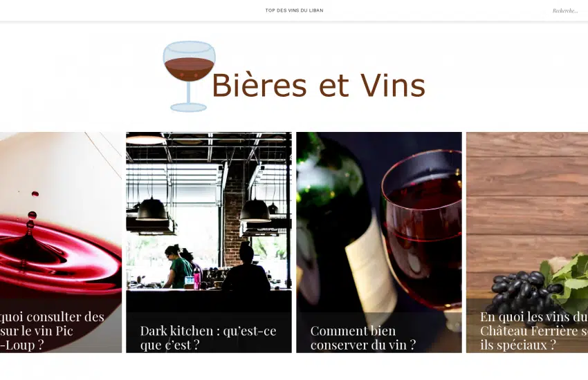The width and height of the screenshot is (588, 380).
Task: Open the red wine splash article image
Action: pyautogui.click(x=61, y=243)
